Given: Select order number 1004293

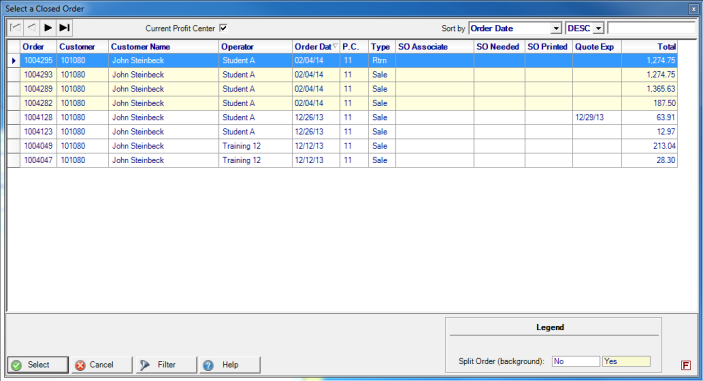Looking at the screenshot, I should [x=38, y=75].
